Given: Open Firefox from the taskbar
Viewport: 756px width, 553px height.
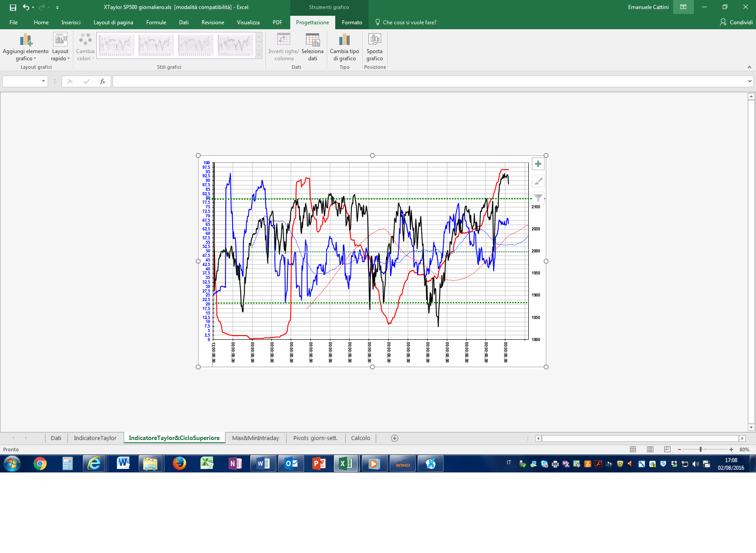Looking at the screenshot, I should pyautogui.click(x=179, y=463).
